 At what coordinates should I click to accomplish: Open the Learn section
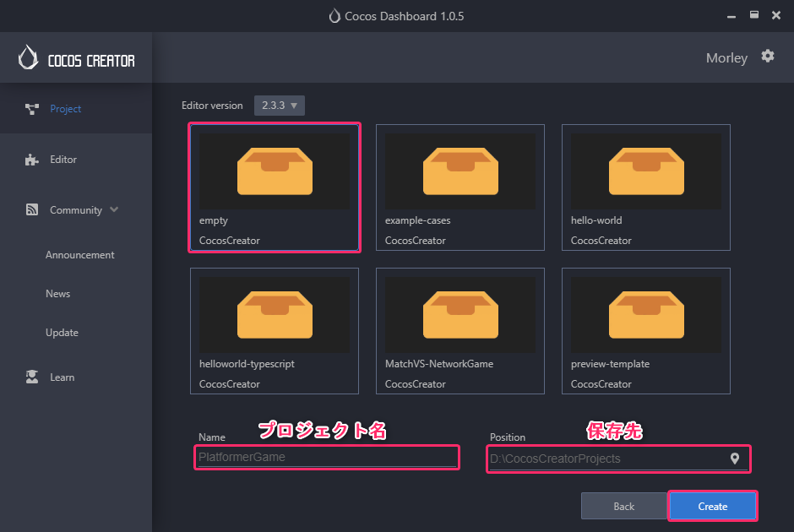point(63,377)
